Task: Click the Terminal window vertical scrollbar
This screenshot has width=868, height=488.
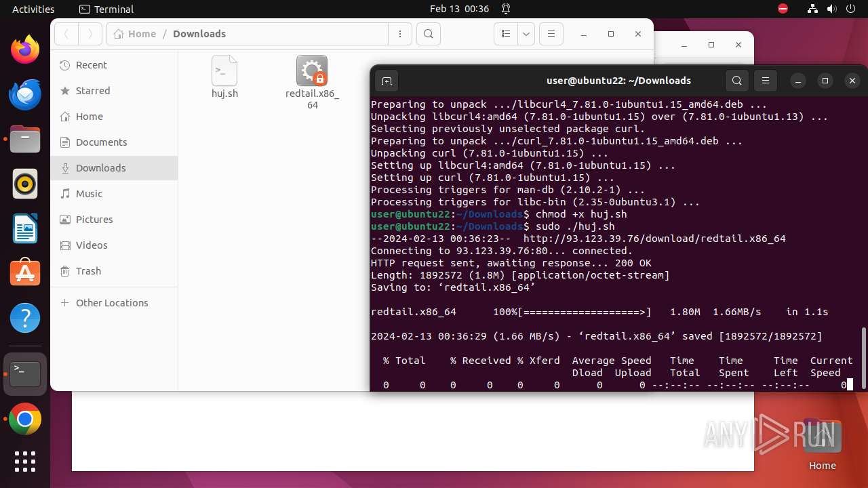Action: [863, 358]
